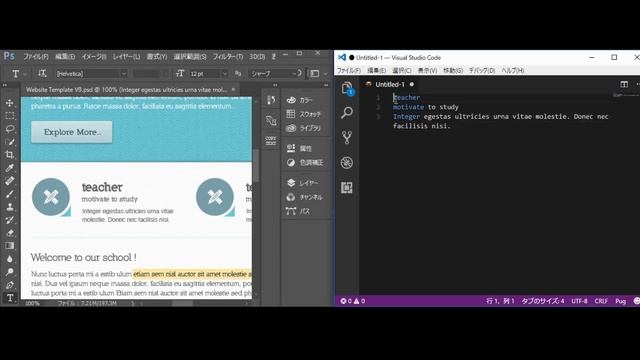
Task: Open VS Code Debug view
Action: [x=347, y=162]
